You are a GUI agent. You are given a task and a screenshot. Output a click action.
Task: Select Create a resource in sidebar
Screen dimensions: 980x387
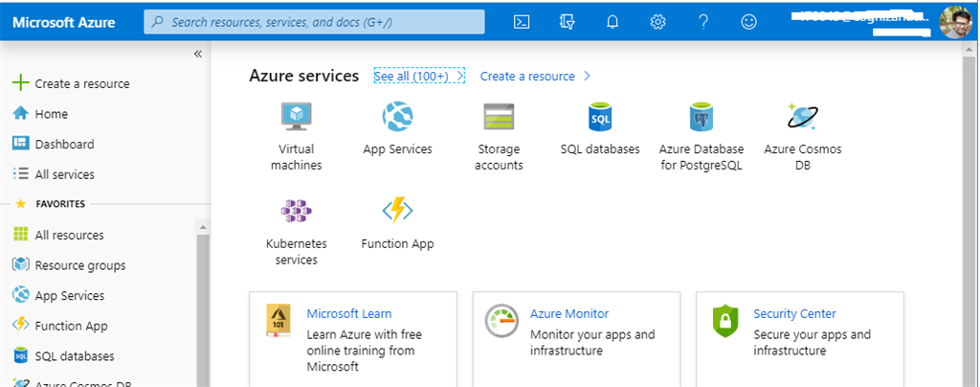click(82, 83)
